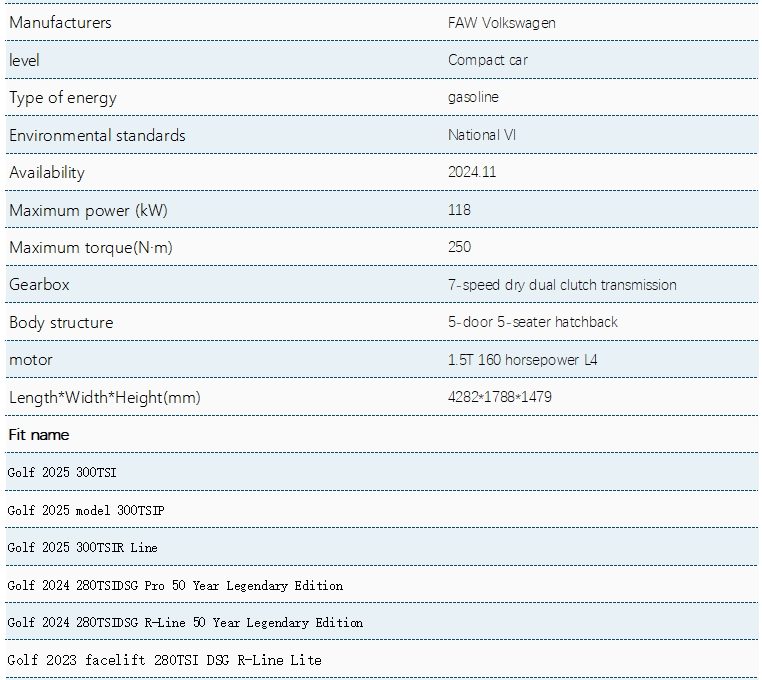Select the 'Compact car' value
Image resolution: width=762 pixels, height=680 pixels.
[488, 60]
